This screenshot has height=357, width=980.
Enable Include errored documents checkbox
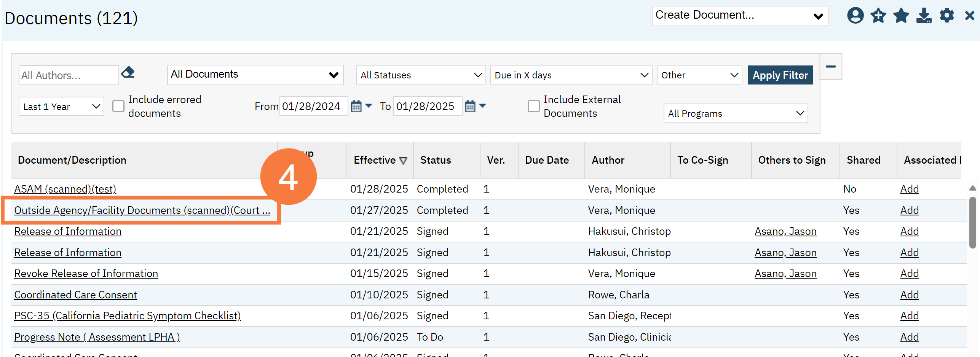tap(118, 106)
